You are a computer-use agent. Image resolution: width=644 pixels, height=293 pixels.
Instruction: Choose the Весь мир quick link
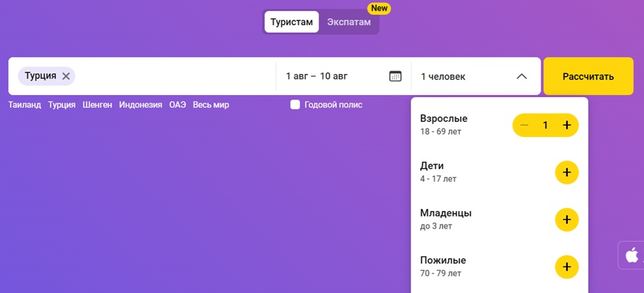(211, 105)
